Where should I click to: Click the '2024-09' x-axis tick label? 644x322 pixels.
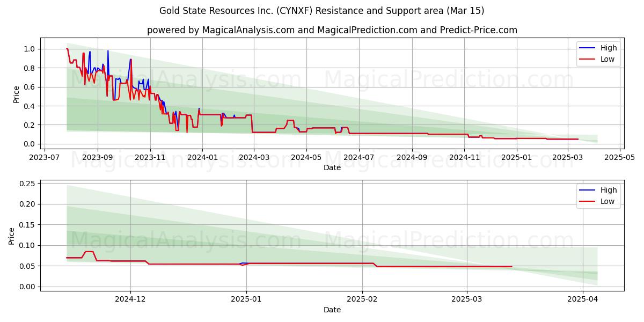[412, 158]
